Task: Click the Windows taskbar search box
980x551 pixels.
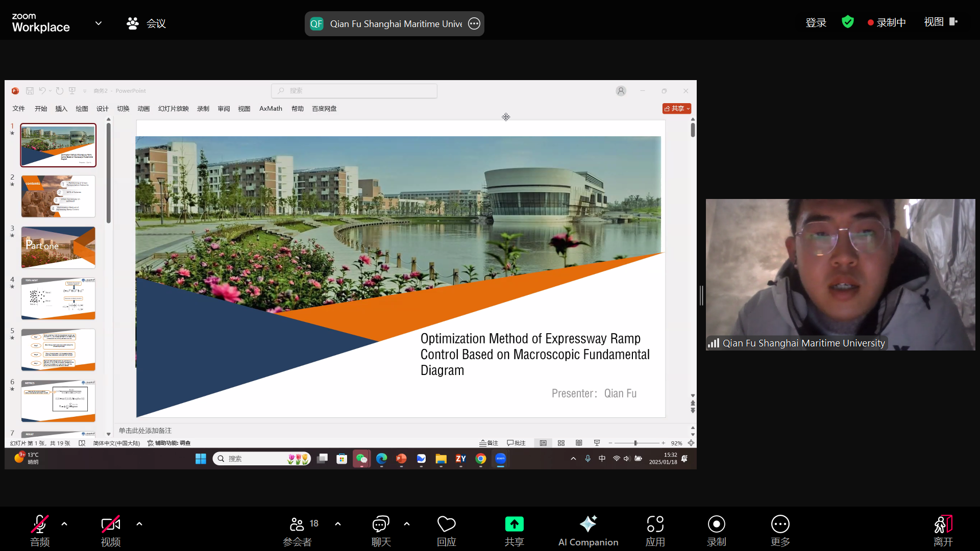Action: point(261,459)
